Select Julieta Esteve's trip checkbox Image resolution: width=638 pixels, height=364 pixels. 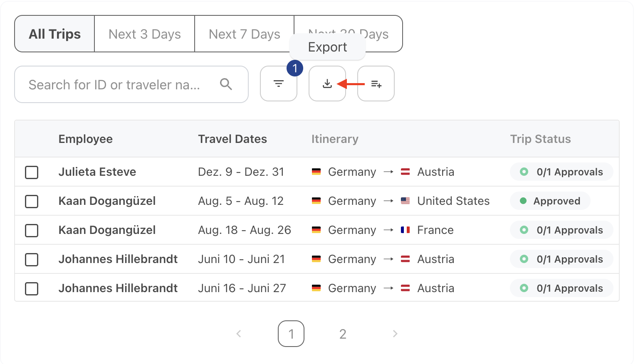[x=32, y=172]
